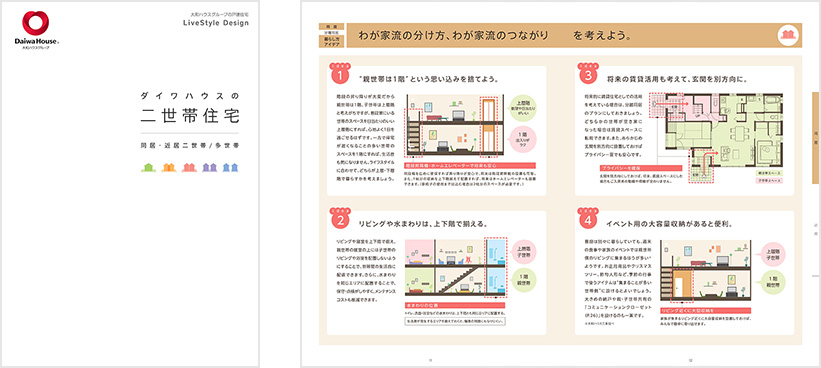Click the 暮らし方アイデア tag beside the banner
Image resolution: width=821 pixels, height=368 pixels.
(331, 42)
